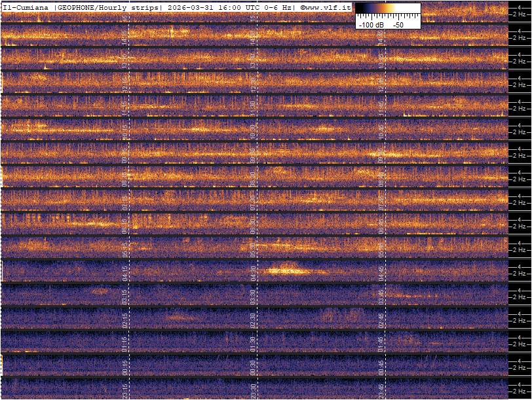Click the www.vlf.it link in header
This screenshot has width=532, height=400.
coord(327,7)
